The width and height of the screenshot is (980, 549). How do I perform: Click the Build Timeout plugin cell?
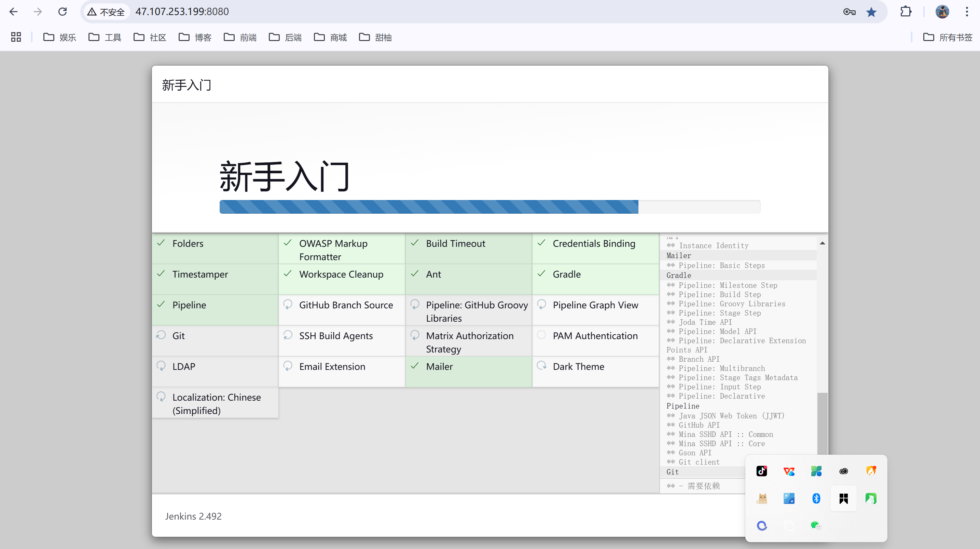click(x=469, y=249)
